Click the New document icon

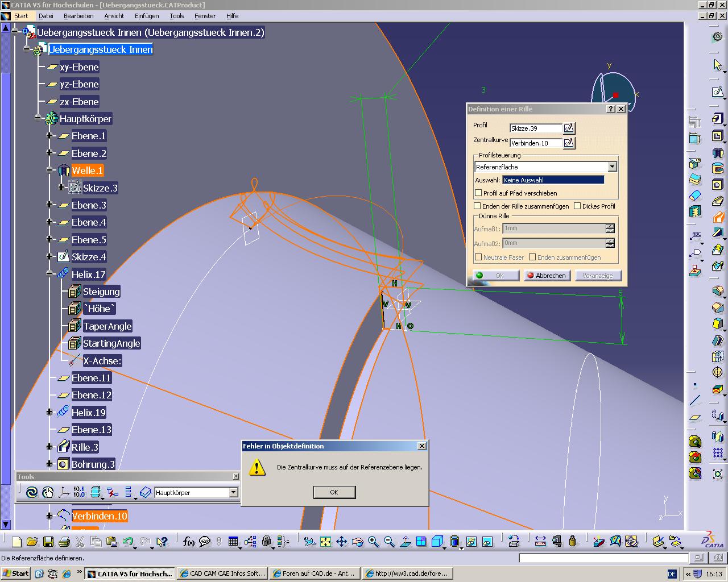17,542
